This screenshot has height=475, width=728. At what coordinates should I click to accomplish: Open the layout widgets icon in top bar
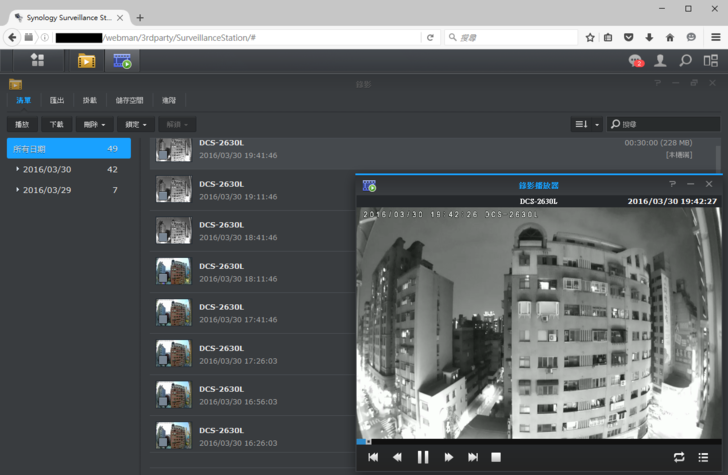click(x=710, y=61)
